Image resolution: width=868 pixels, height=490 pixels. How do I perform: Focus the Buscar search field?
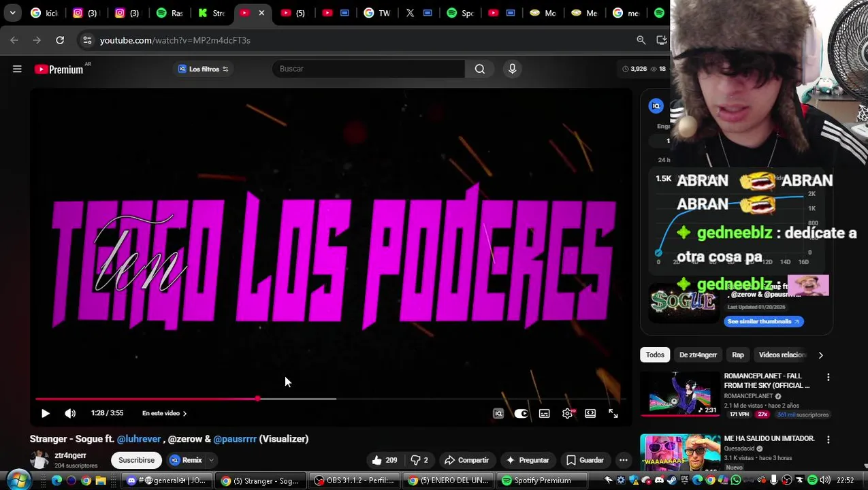click(368, 69)
